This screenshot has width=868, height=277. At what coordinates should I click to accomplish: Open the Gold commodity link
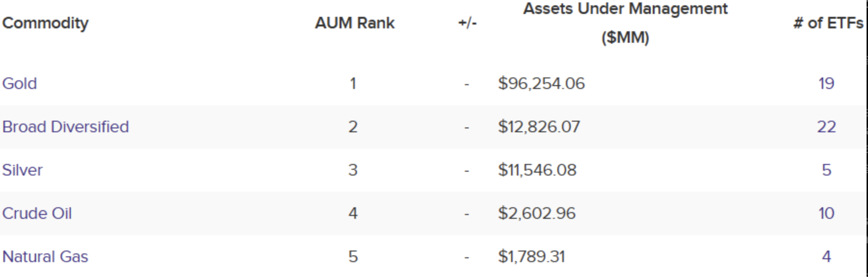coord(19,84)
